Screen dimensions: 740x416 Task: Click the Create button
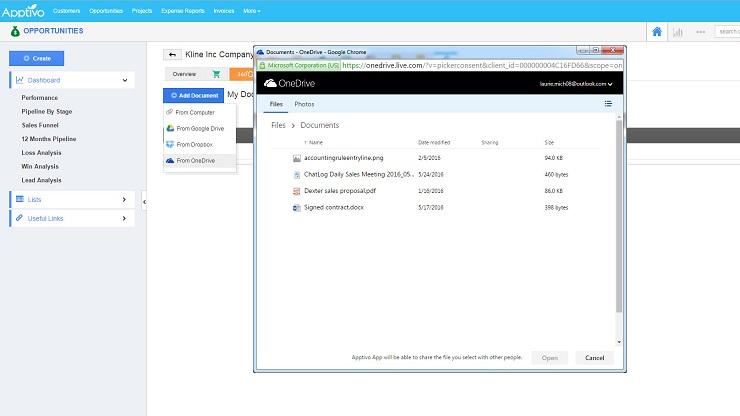pyautogui.click(x=37, y=59)
